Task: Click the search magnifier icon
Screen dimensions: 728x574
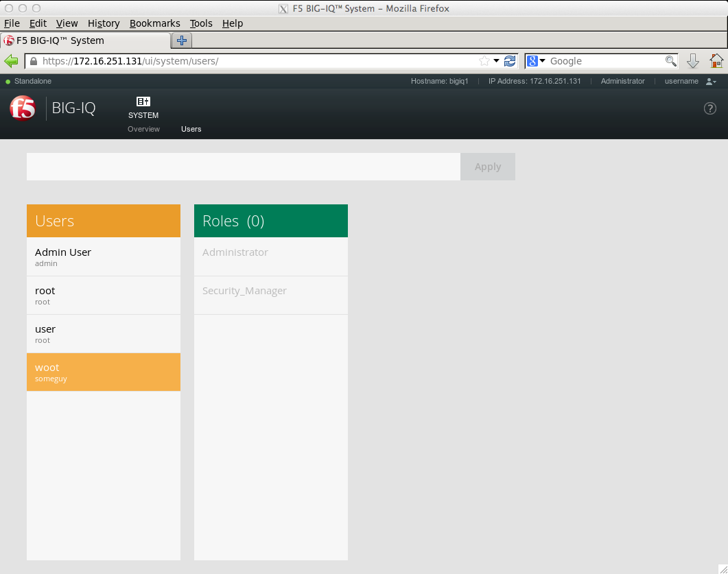Action: (670, 61)
